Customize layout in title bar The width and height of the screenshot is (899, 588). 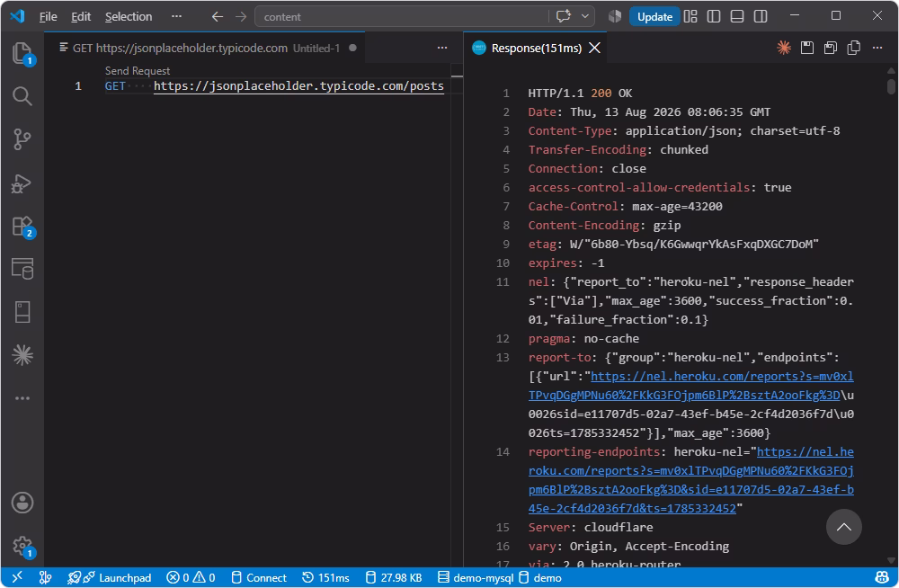tap(690, 17)
